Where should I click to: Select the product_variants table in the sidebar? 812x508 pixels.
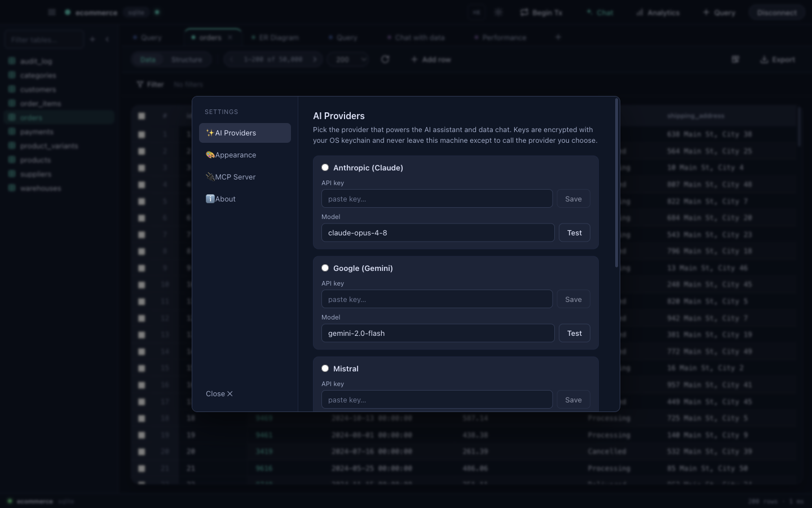[x=60, y=146]
